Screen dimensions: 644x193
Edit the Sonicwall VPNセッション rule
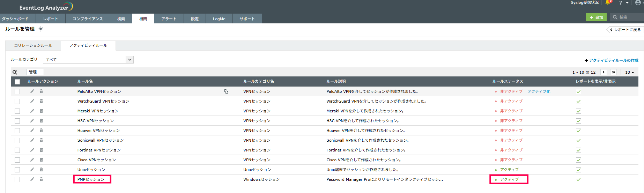click(32, 140)
